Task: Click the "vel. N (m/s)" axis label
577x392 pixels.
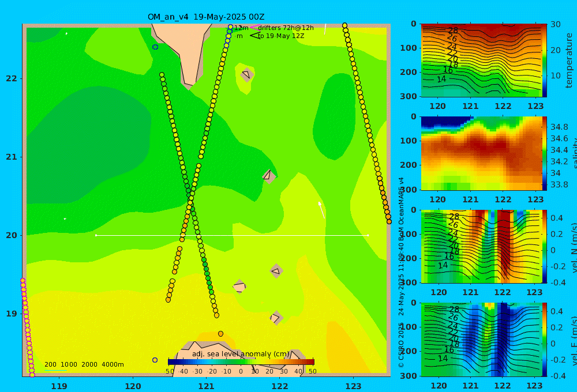Action: click(574, 247)
